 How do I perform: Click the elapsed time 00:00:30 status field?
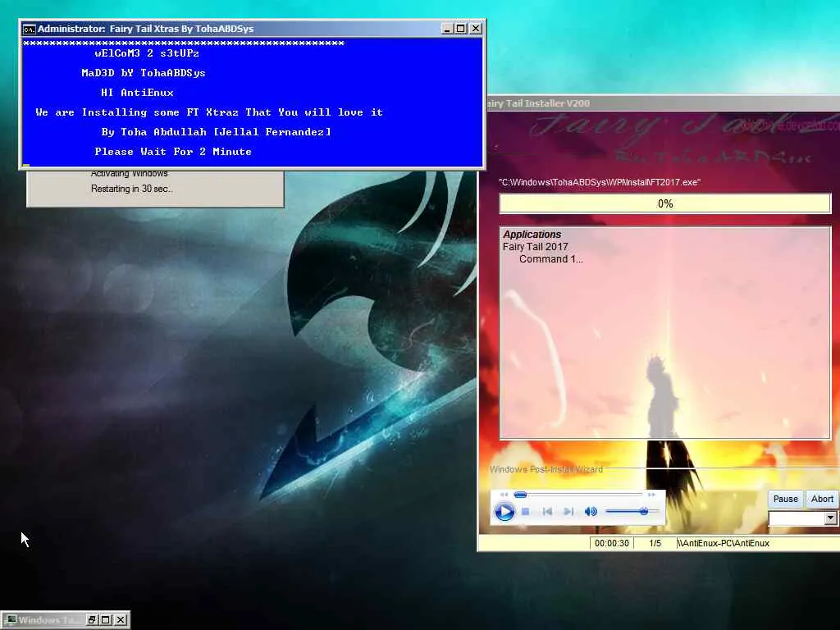(x=611, y=543)
